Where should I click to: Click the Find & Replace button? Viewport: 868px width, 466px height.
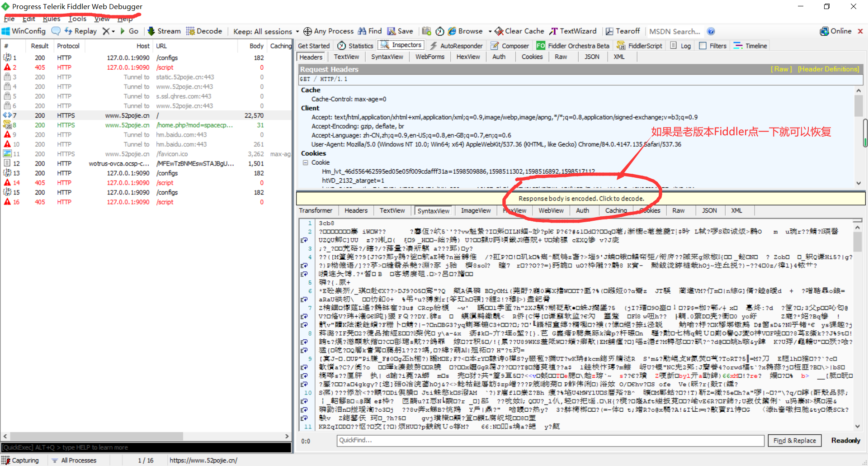[x=795, y=441]
